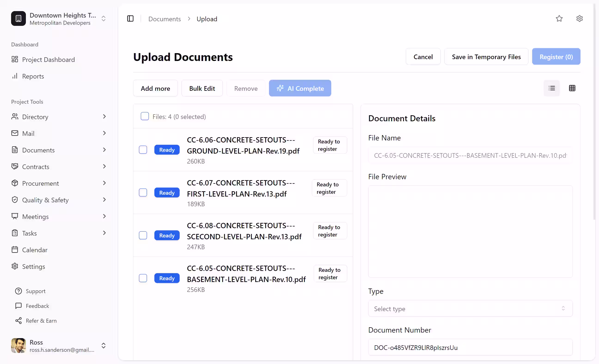Open page settings gear icon
Screen dimensions: 599x364
(x=579, y=19)
